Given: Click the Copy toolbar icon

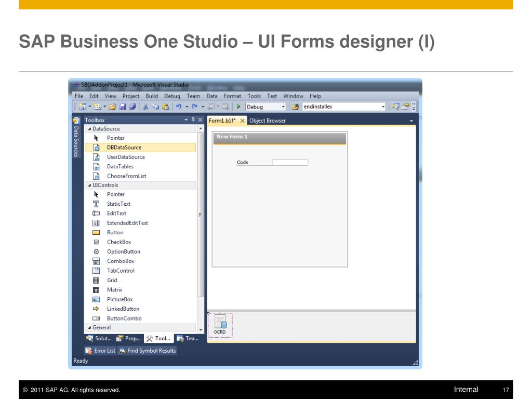Looking at the screenshot, I should point(155,107).
